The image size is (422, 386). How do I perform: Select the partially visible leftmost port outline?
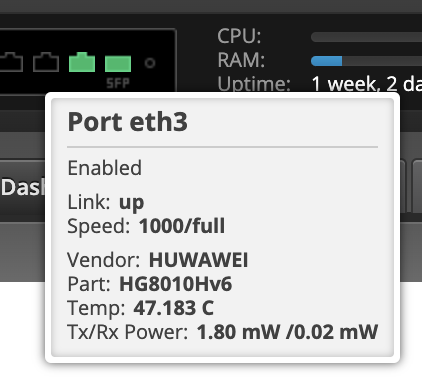(x=11, y=62)
